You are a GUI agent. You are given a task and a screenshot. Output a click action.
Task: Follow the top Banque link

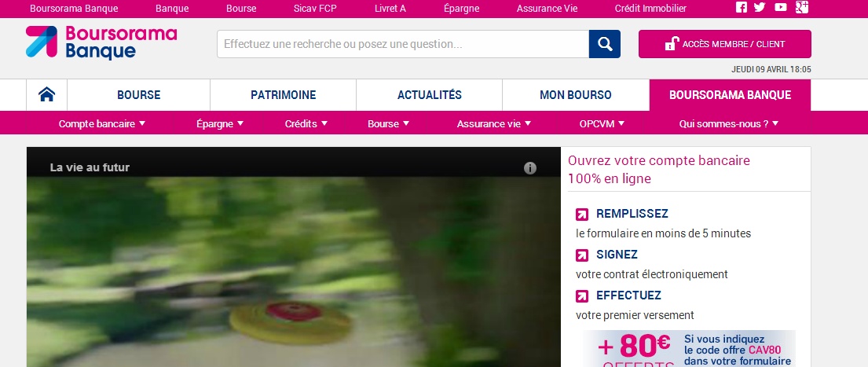172,9
